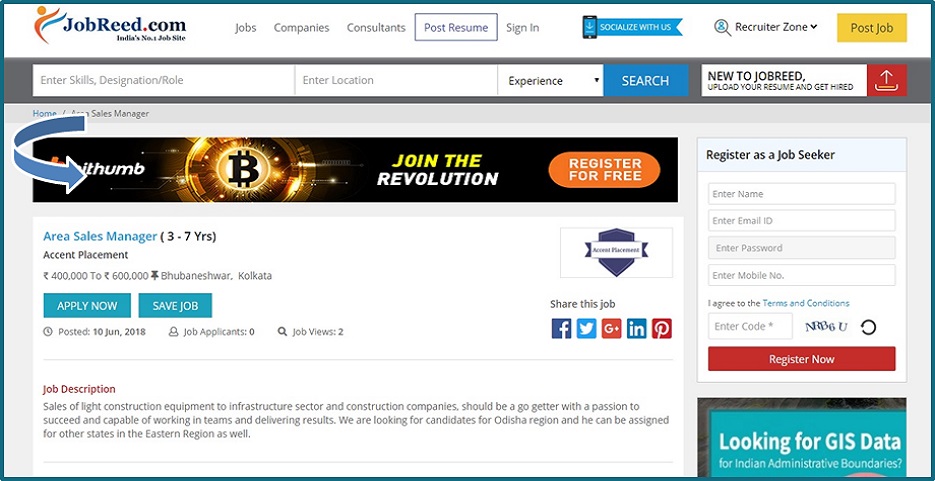Image resolution: width=935 pixels, height=481 pixels.
Task: Click the Job Views: 2 text
Action: 318,331
